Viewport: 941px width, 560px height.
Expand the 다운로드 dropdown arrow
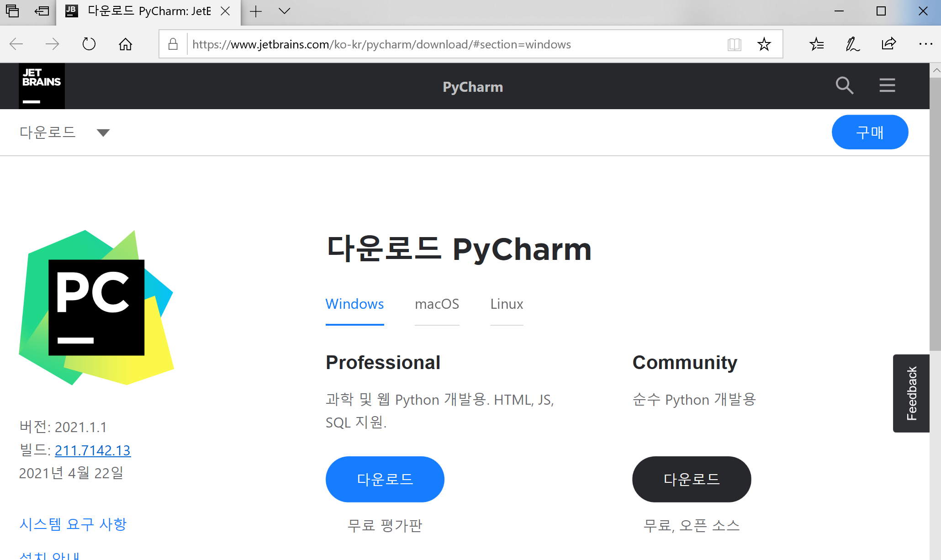pos(103,133)
